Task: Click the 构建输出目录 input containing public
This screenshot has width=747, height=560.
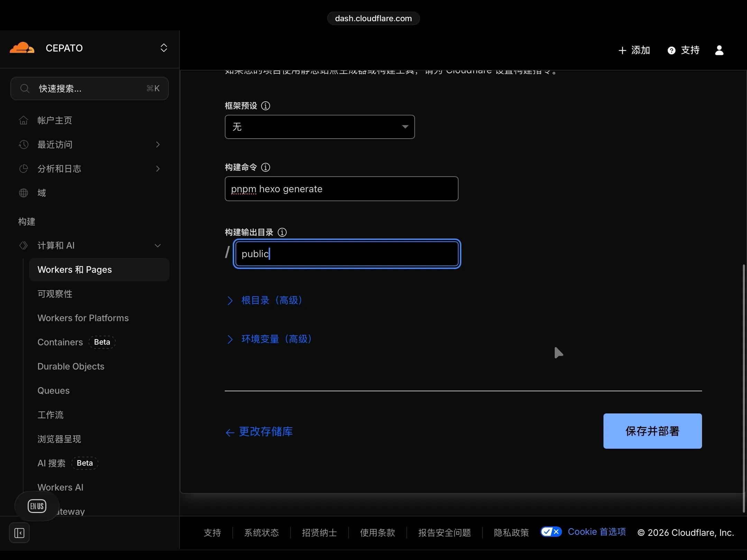Action: click(x=347, y=254)
